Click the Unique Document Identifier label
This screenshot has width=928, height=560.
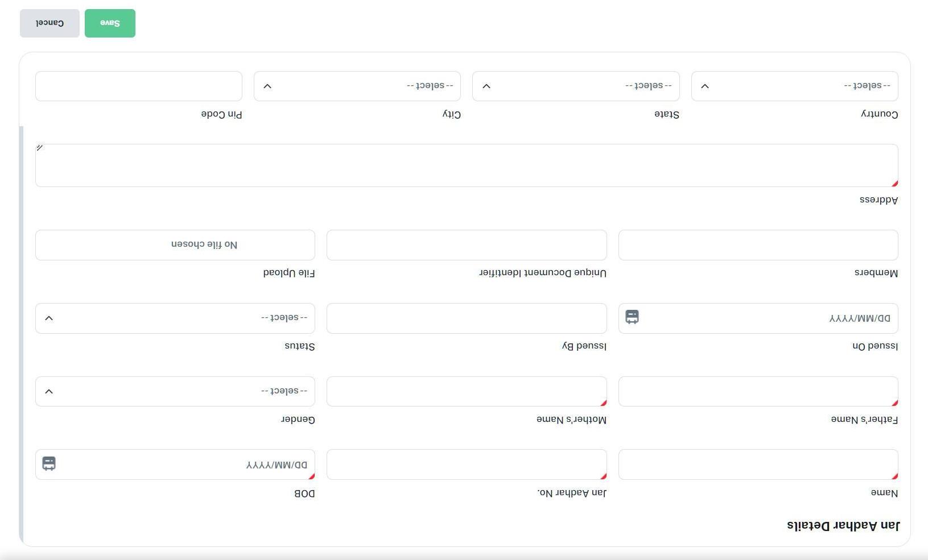pyautogui.click(x=543, y=273)
